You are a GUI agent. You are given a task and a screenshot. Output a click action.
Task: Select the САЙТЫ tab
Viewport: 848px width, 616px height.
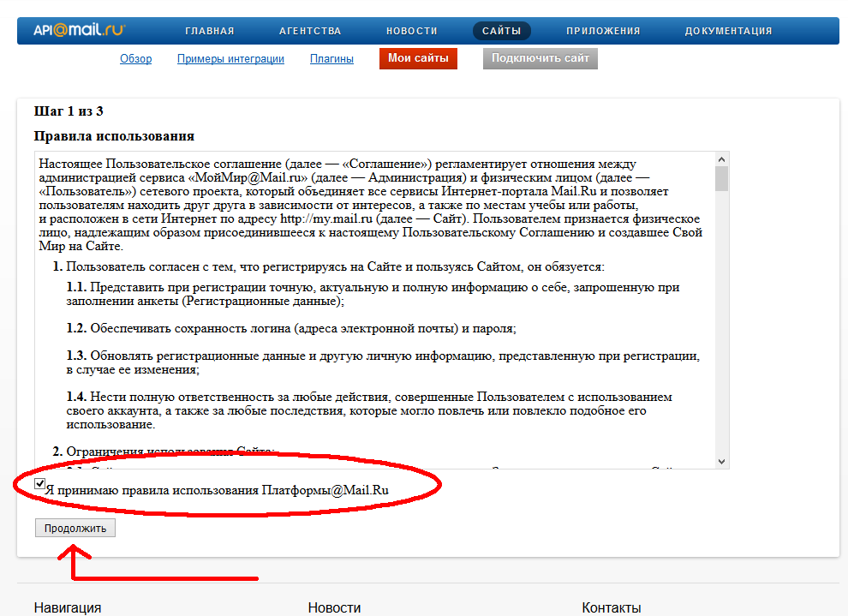[x=502, y=31]
